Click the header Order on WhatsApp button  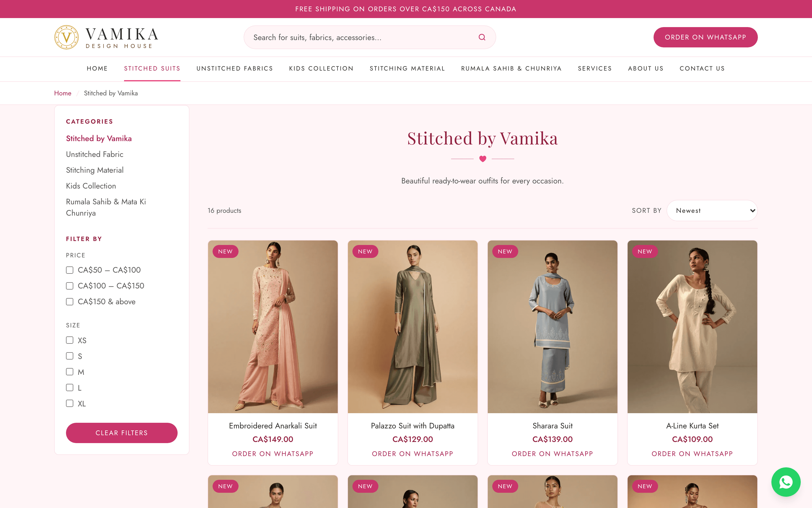click(x=705, y=37)
